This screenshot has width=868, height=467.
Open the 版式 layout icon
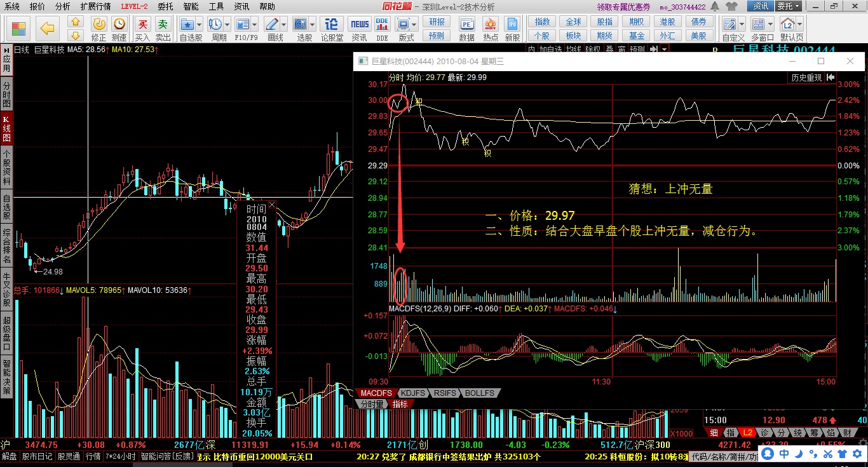coord(403,24)
